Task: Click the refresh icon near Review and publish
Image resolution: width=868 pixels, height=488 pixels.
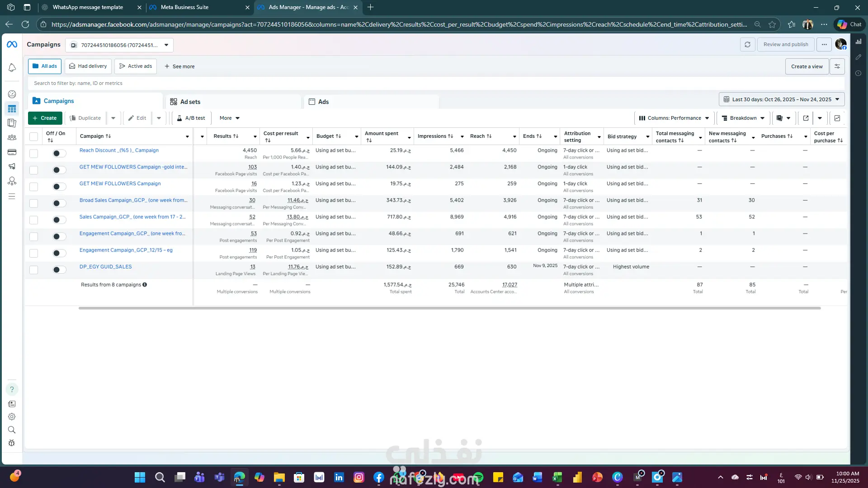Action: coord(747,45)
